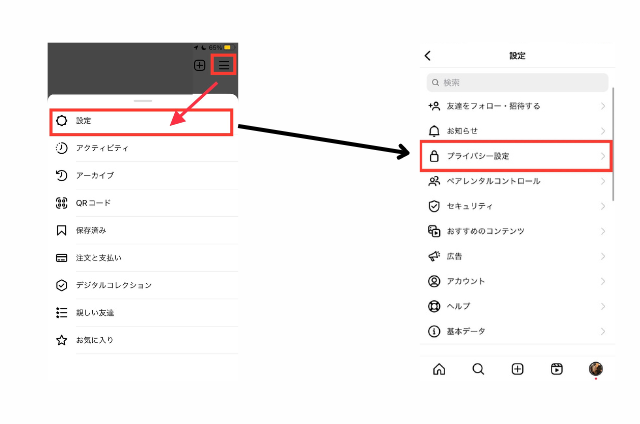Expand the お知らせ row chevron
The width and height of the screenshot is (640, 424).
pos(602,131)
